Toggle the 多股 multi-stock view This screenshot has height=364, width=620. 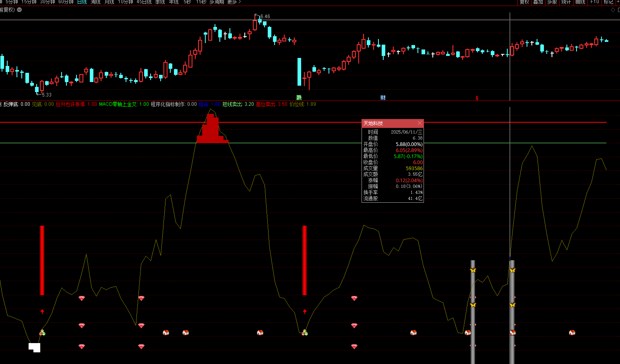552,2
